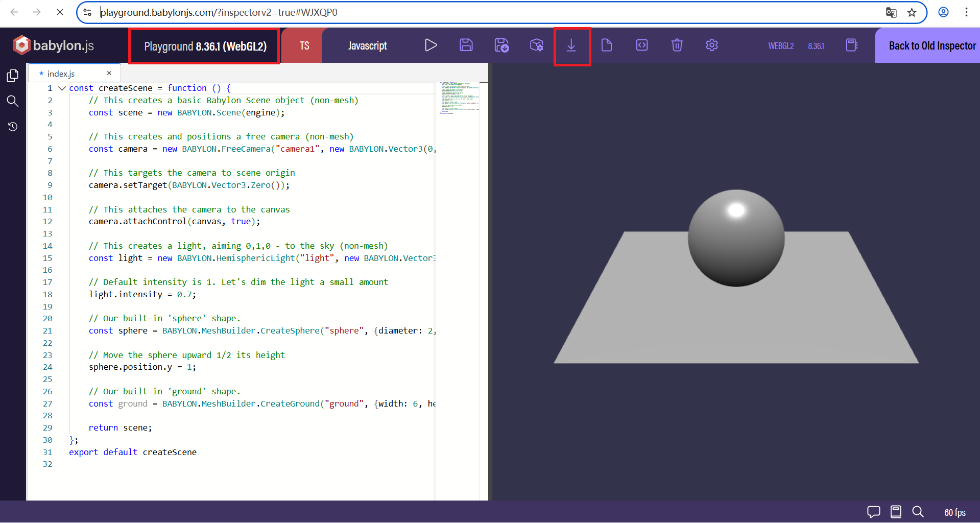Click line 'light.intensity = 0.7;'
Screen dimensions: 980x523
point(142,295)
